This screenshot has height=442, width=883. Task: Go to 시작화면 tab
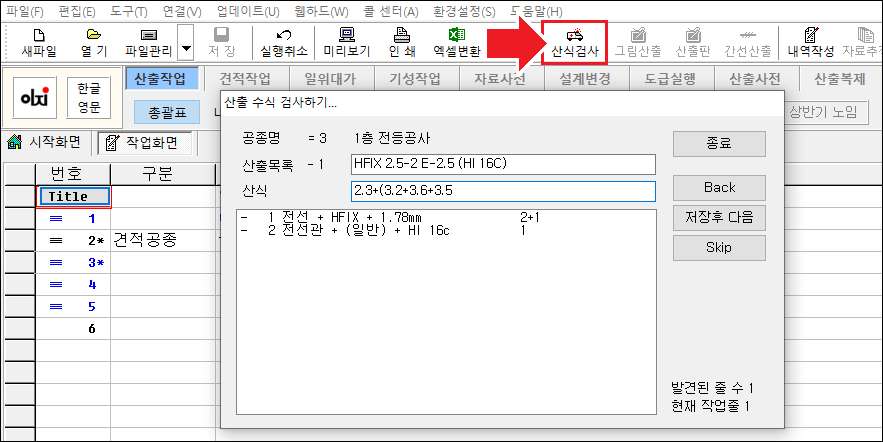tap(44, 142)
